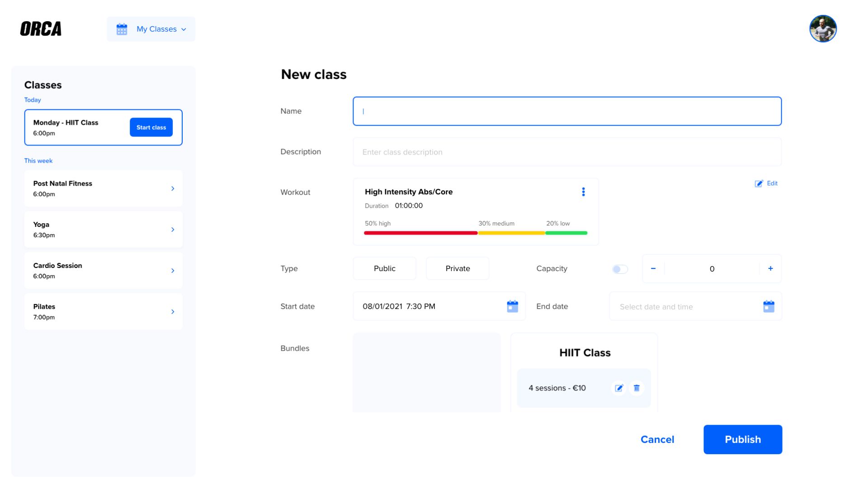The height and width of the screenshot is (488, 868).
Task: Open the End date calendar picker
Action: 769,306
